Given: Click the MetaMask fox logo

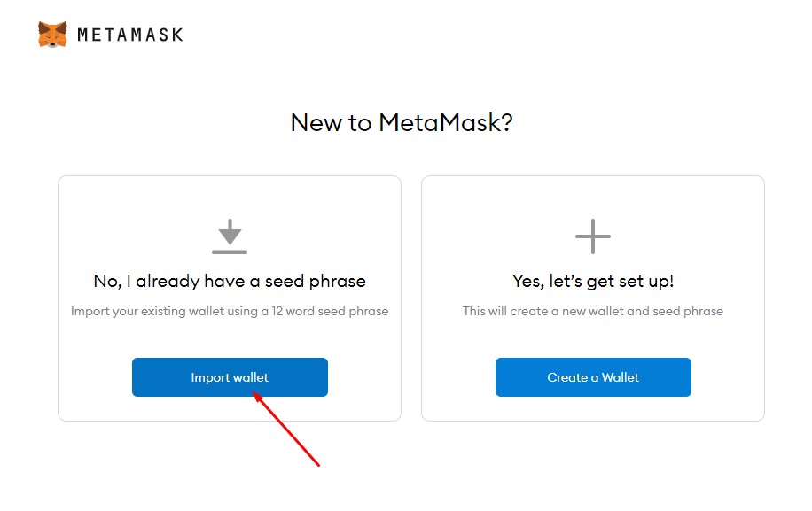Looking at the screenshot, I should coord(52,35).
